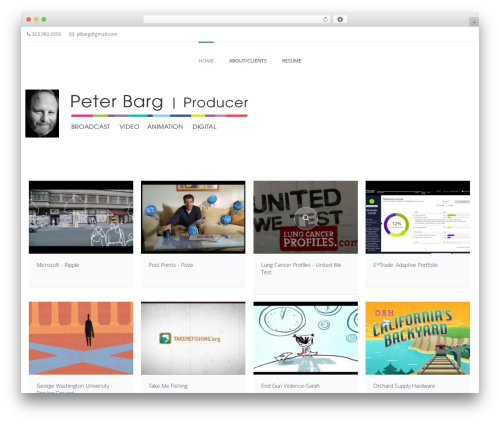
Task: Click the Orchard Supply Hardware title
Action: [x=404, y=386]
